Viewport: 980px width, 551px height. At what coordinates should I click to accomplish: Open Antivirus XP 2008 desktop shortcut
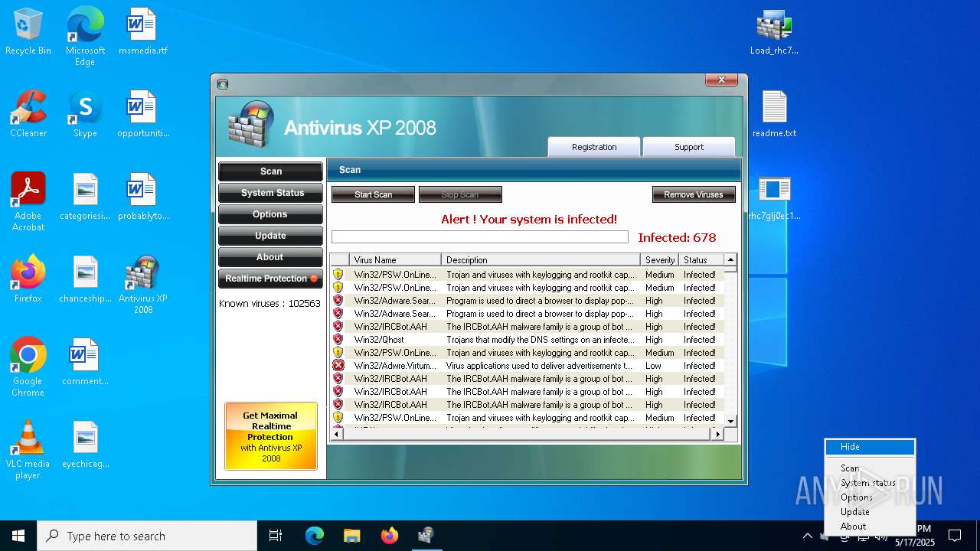pyautogui.click(x=142, y=285)
